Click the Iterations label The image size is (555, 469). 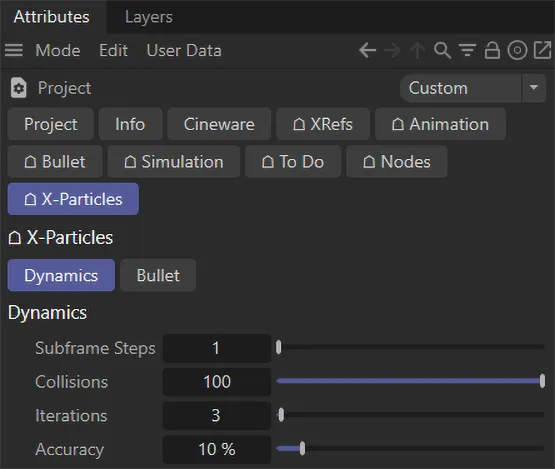(71, 415)
